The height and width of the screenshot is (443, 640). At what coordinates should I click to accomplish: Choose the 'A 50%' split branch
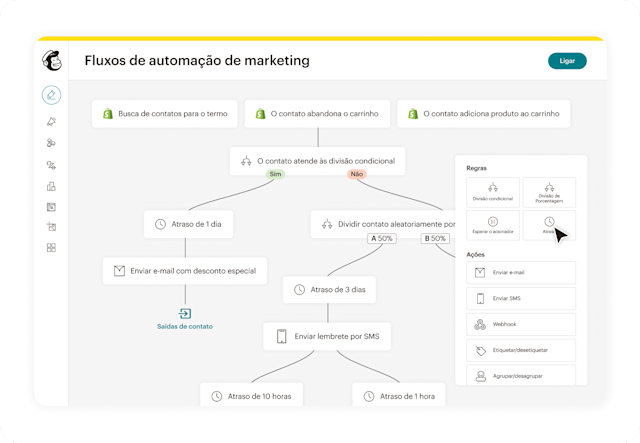(x=384, y=239)
